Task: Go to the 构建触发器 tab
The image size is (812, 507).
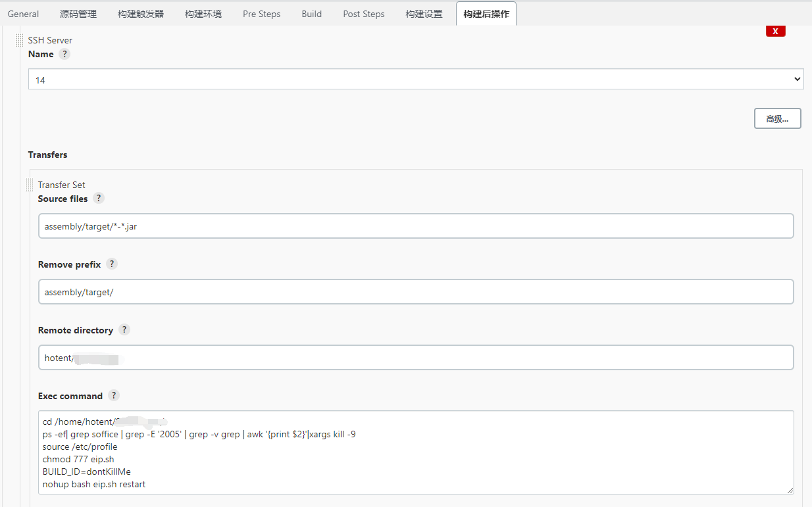Action: click(x=141, y=14)
